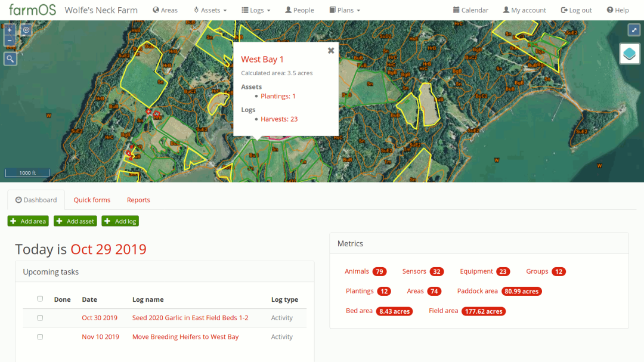This screenshot has height=362, width=644.
Task: Check the Seed 2020 Garlic task checkbox
Action: (40, 318)
